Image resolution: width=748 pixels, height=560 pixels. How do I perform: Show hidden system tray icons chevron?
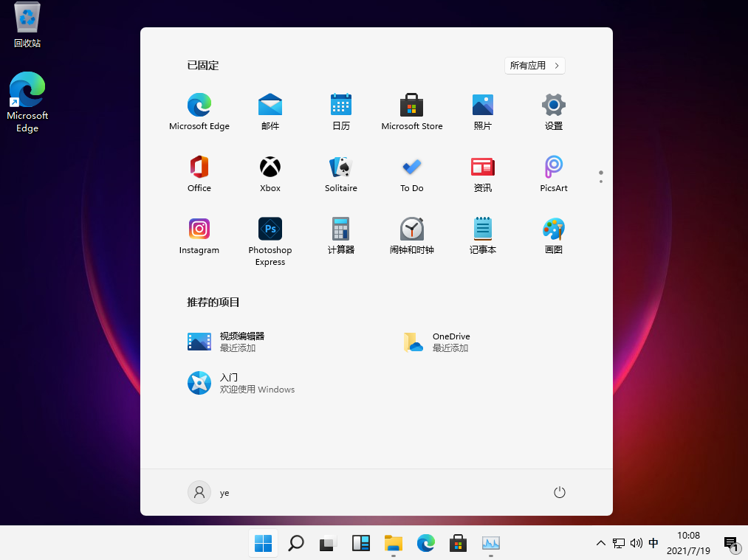pyautogui.click(x=601, y=544)
